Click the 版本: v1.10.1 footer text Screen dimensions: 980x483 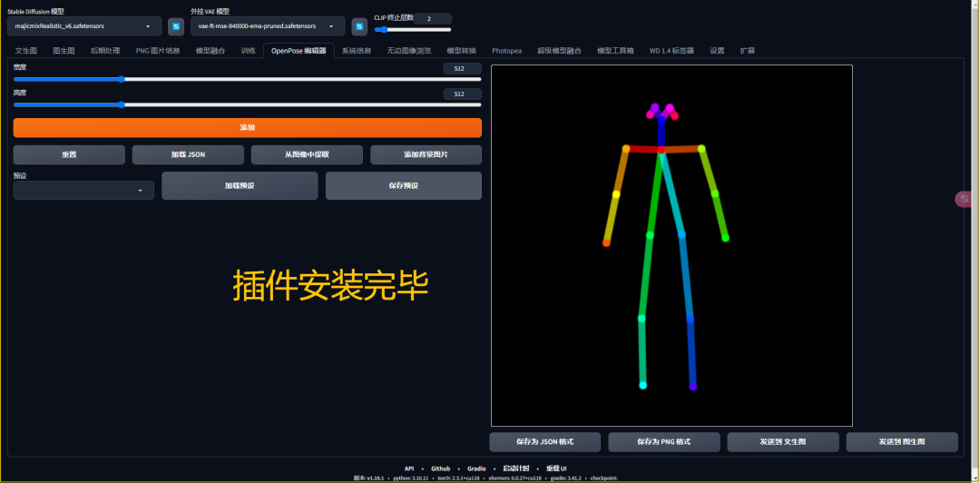[369, 478]
